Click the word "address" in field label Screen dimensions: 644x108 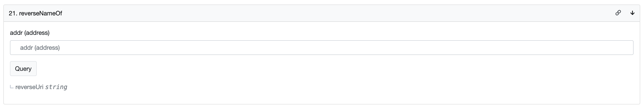tap(37, 33)
